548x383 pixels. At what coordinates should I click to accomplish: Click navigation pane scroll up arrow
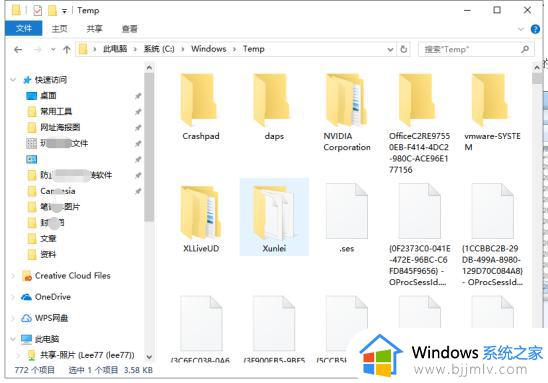click(x=149, y=67)
